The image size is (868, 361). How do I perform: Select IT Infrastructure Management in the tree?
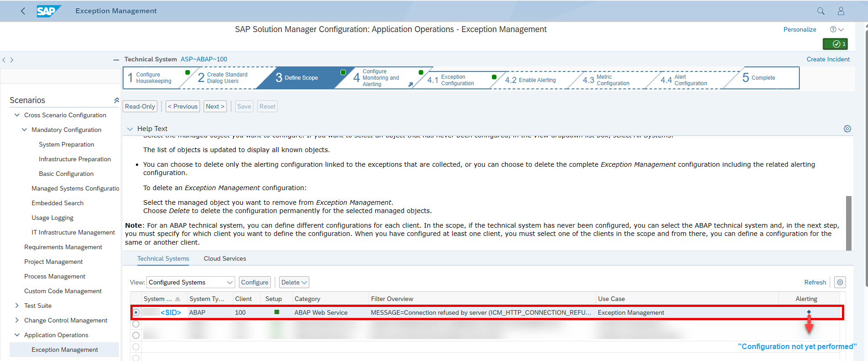click(73, 232)
